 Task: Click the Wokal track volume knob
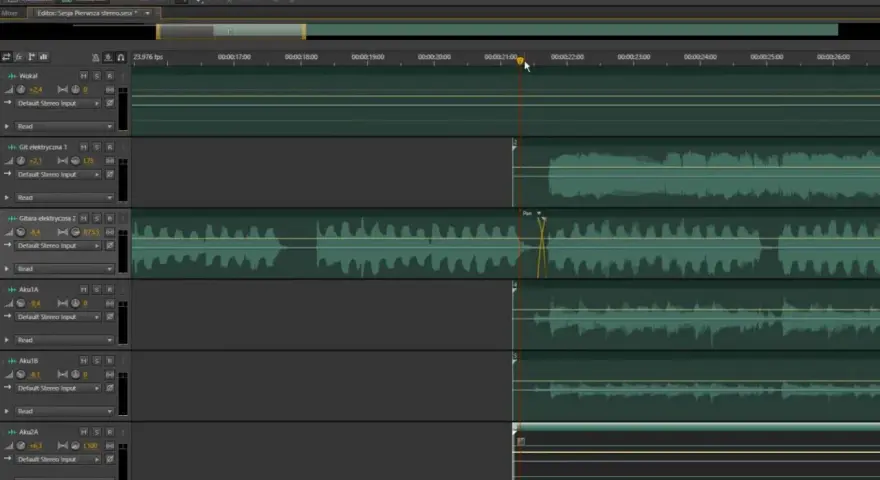[21, 89]
